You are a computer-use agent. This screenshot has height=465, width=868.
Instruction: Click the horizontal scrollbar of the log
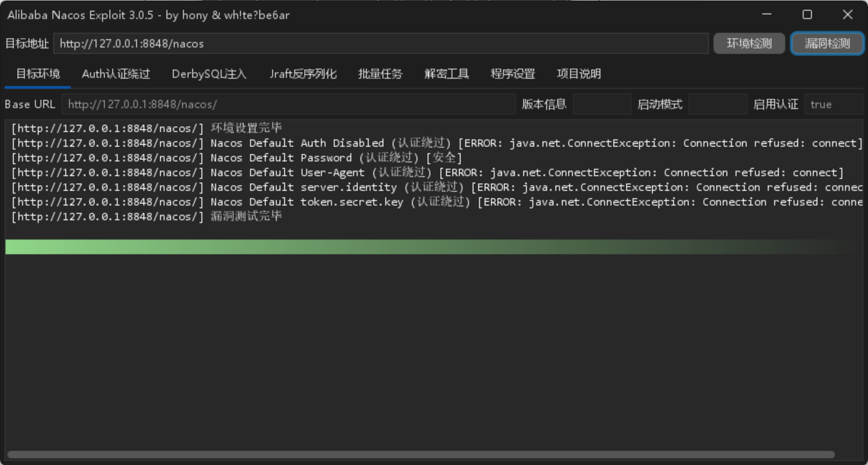421,455
